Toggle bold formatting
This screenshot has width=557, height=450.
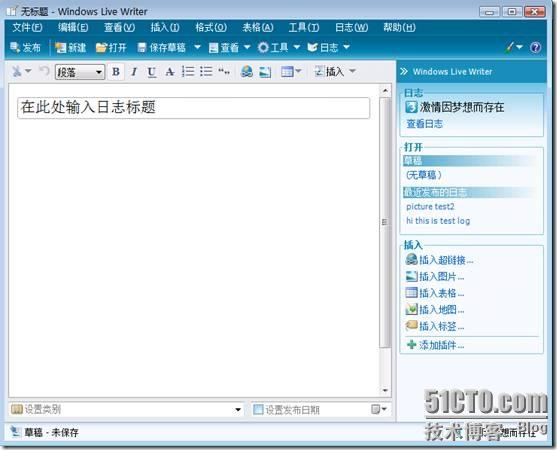116,71
